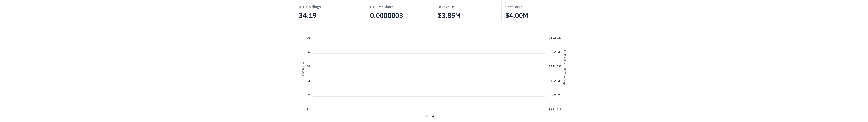Click the right axis value 3 822 033
868x122 pixels.
(555, 38)
